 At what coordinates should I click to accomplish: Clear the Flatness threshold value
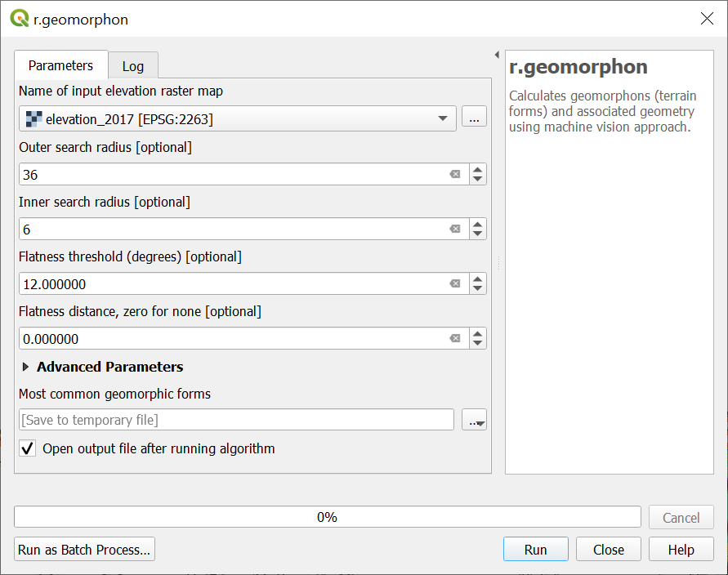pyautogui.click(x=455, y=284)
